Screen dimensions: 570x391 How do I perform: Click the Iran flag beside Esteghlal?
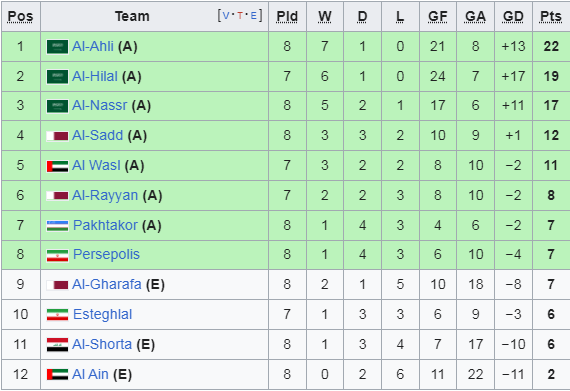[x=57, y=315]
